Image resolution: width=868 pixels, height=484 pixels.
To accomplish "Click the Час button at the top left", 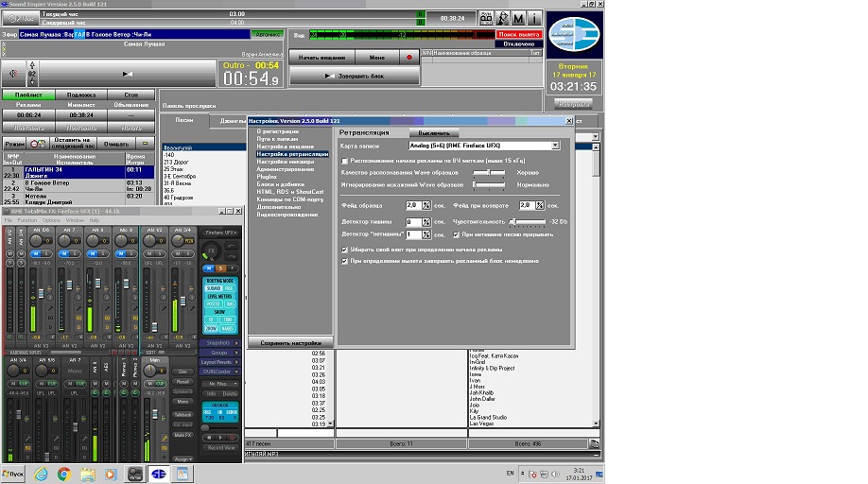I will tap(21, 18).
